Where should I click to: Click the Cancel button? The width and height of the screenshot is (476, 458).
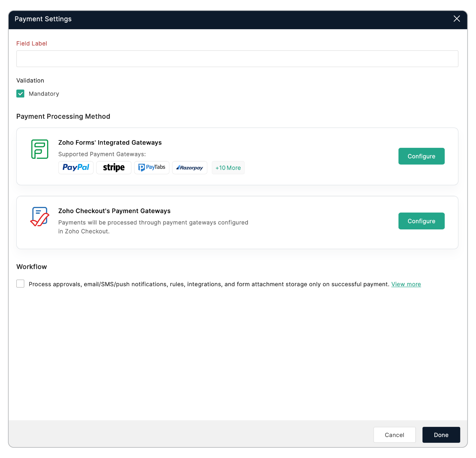(394, 435)
